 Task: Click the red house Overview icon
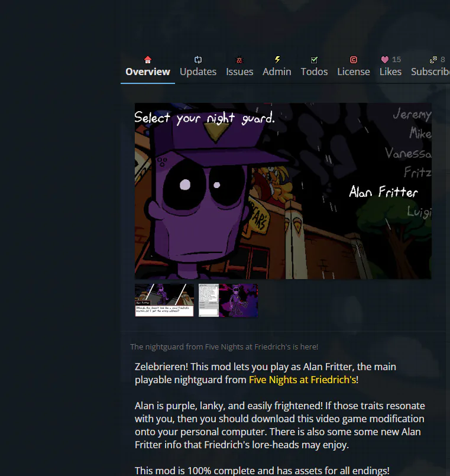[x=148, y=60]
